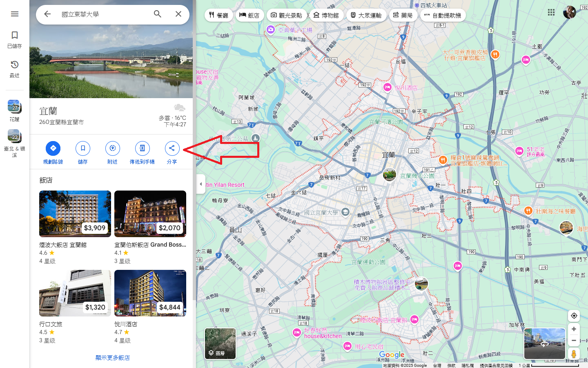Zoom in the map with plus button

[x=574, y=329]
